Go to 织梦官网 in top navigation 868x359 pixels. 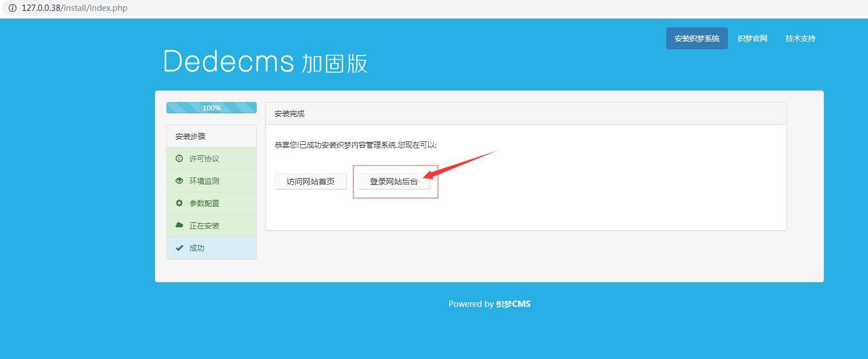[752, 38]
